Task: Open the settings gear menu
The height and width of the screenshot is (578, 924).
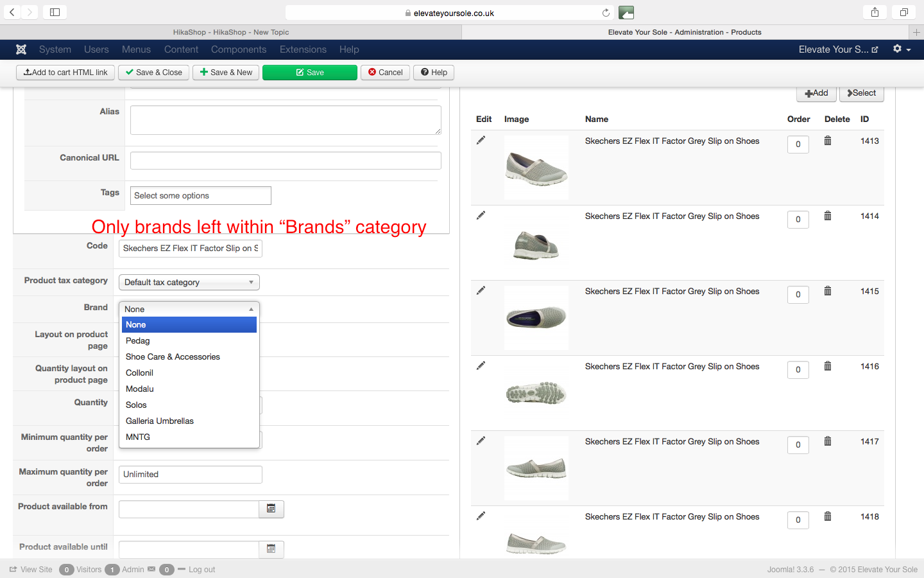Action: click(x=902, y=49)
